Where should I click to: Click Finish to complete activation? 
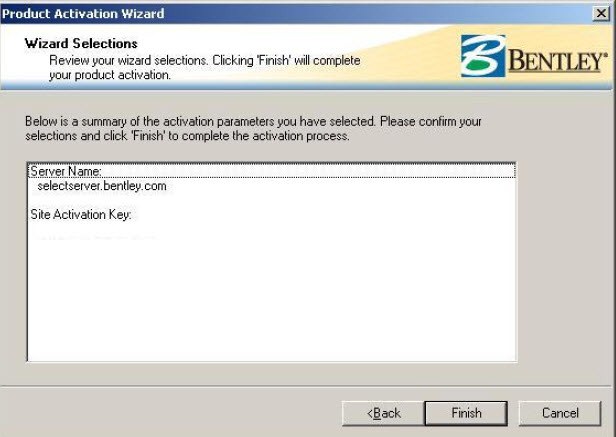(x=466, y=413)
